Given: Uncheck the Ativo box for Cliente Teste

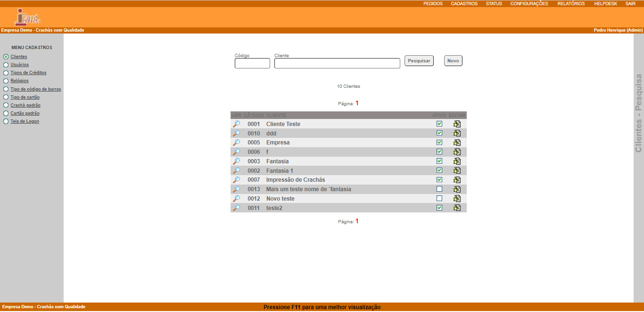Looking at the screenshot, I should click(x=439, y=124).
